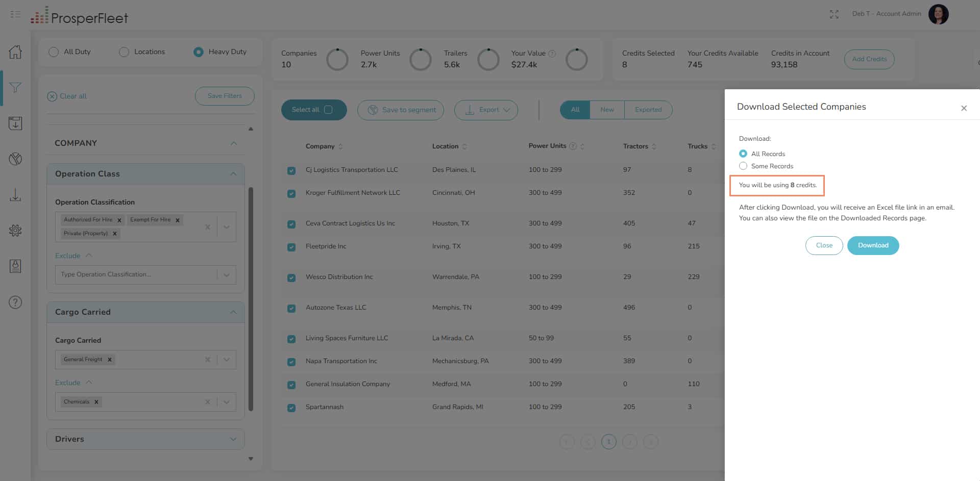The image size is (980, 481).
Task: Open Settings gear in the sidebar
Action: [15, 230]
